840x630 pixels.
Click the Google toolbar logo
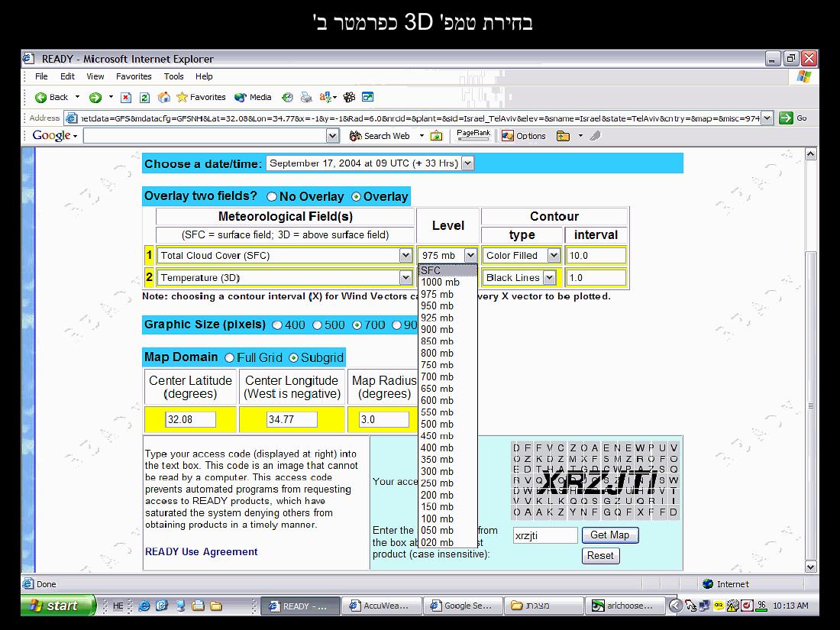52,136
